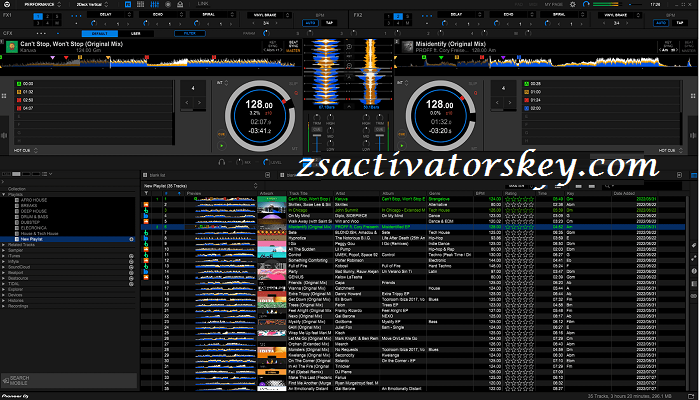Viewport: 700px width, 400px height.
Task: Click the deck 2 CUE button
Action: click(402, 134)
